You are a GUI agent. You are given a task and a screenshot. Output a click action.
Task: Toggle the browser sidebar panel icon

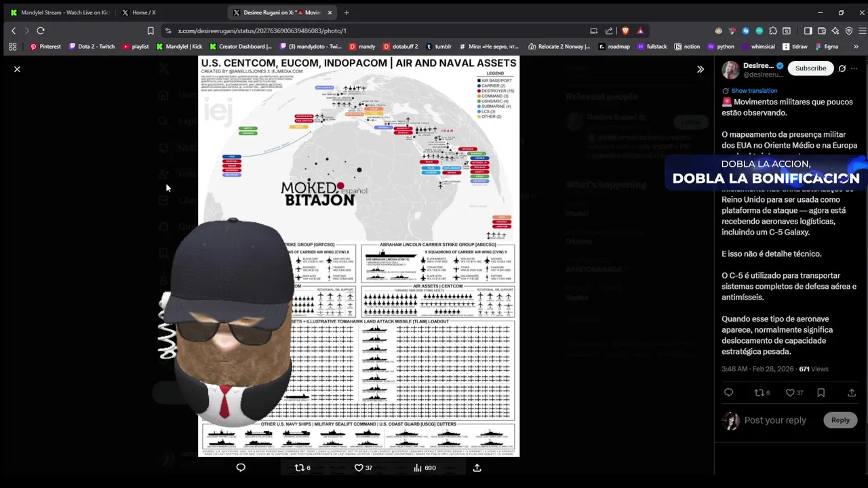[808, 30]
